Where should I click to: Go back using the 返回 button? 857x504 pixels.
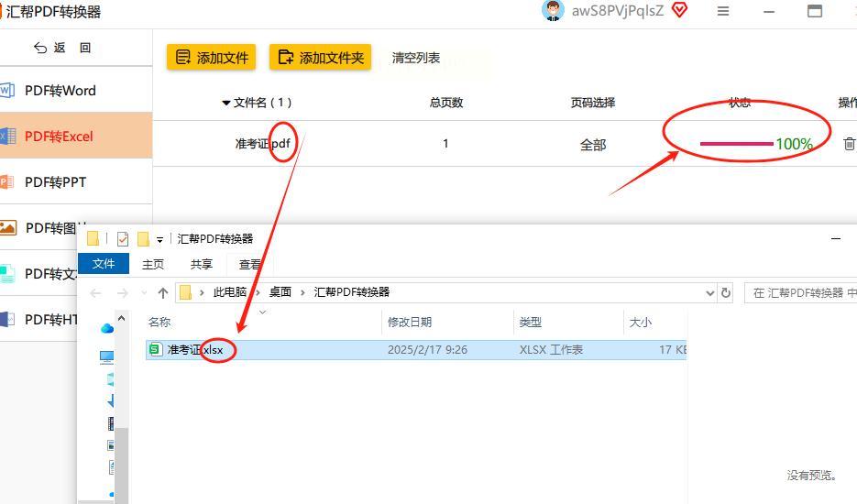(x=61, y=48)
